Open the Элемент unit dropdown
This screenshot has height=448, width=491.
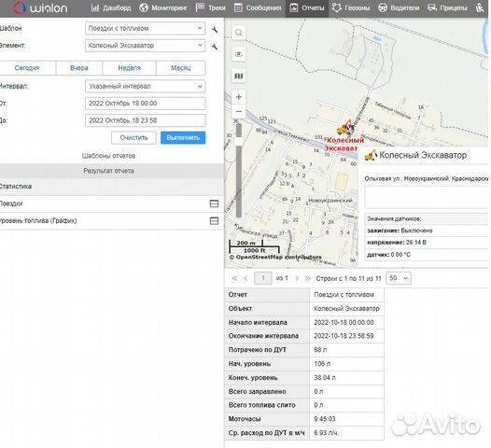point(146,46)
